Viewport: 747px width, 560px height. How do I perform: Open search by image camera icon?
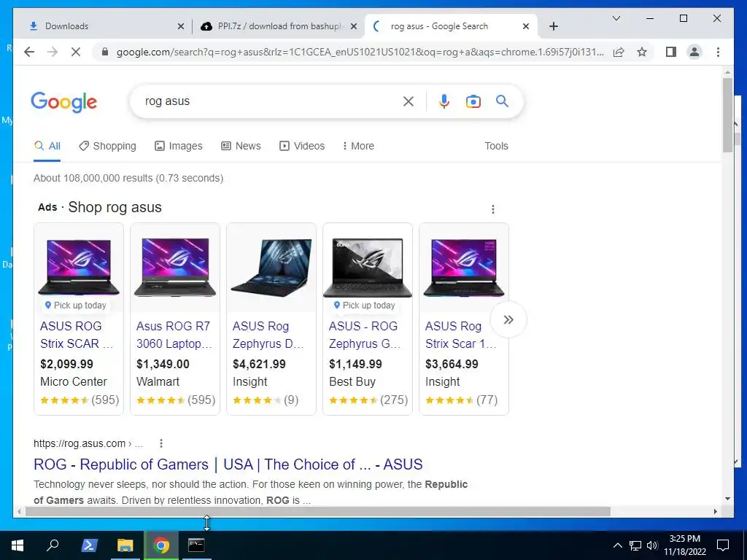point(473,101)
